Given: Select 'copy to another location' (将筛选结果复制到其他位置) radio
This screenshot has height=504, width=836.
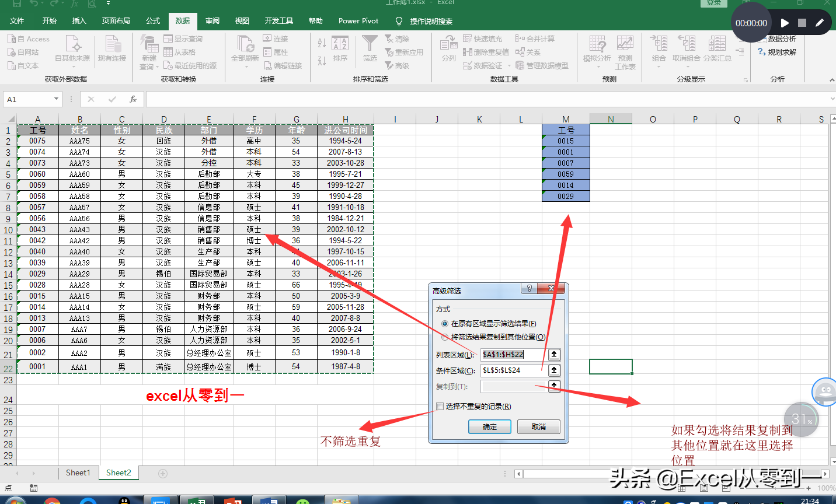Looking at the screenshot, I should click(445, 337).
